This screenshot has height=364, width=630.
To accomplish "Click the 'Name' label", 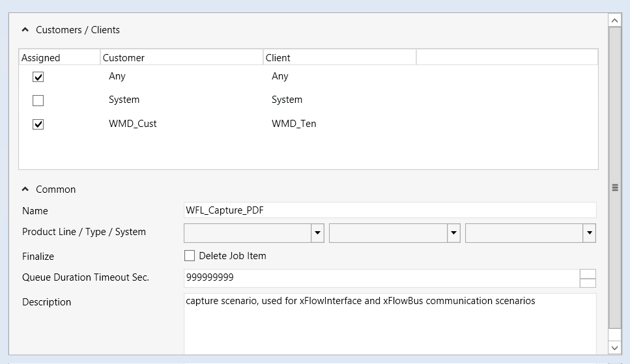I will 35,211.
